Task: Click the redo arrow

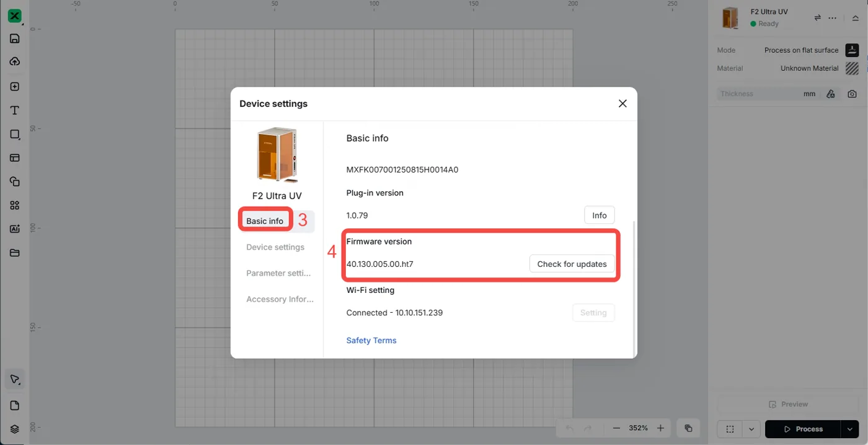Action: [588, 428]
